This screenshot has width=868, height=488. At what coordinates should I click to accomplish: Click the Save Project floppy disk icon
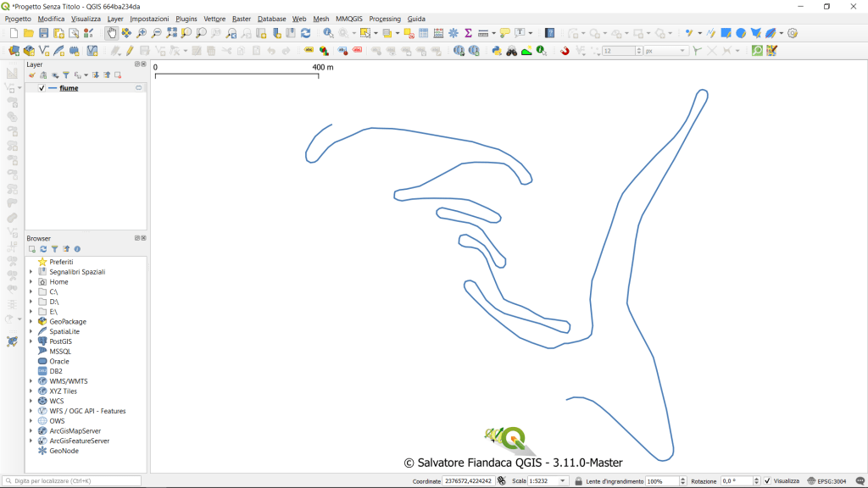(43, 33)
